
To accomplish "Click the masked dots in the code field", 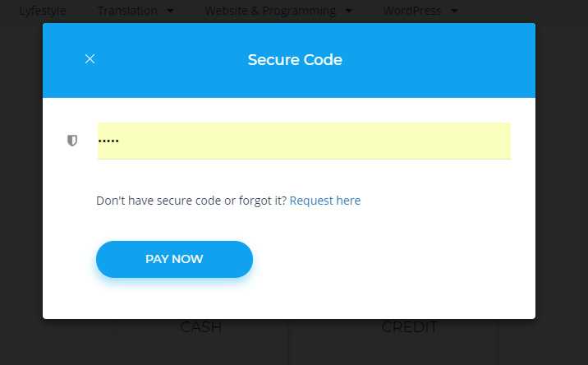I will point(108,141).
